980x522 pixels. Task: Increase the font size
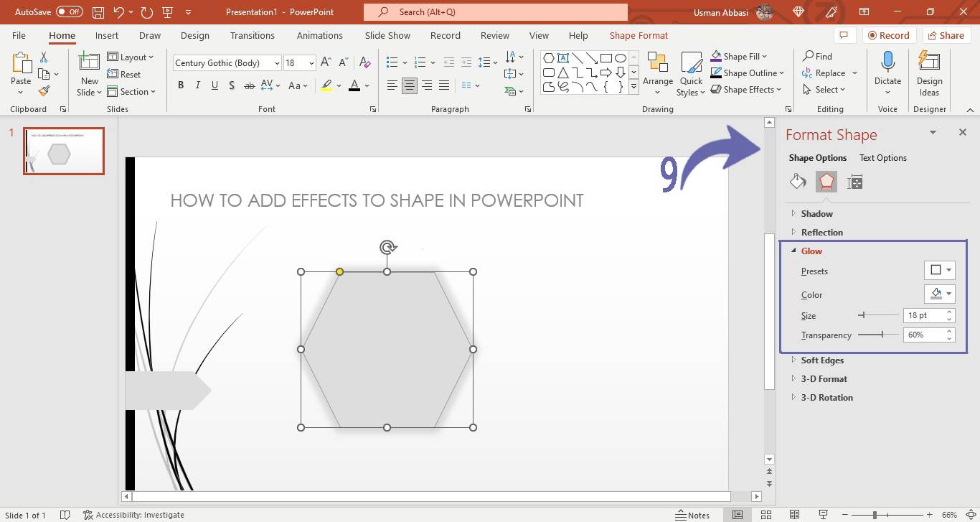pos(326,62)
